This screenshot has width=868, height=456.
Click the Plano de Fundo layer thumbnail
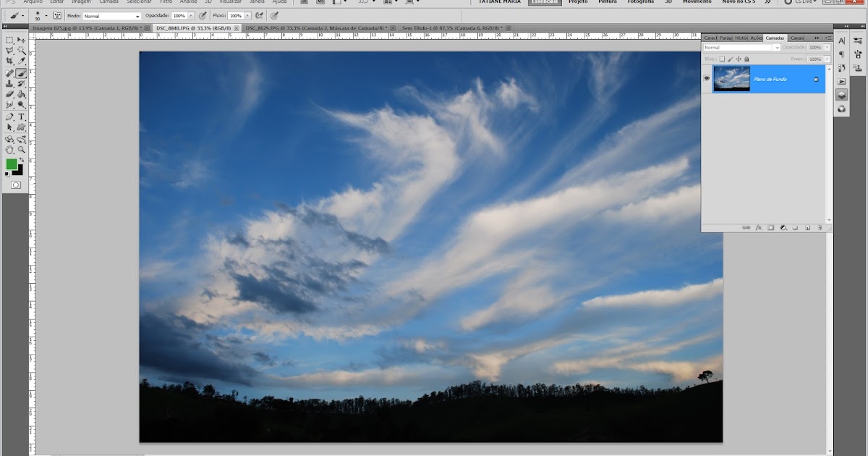(731, 79)
